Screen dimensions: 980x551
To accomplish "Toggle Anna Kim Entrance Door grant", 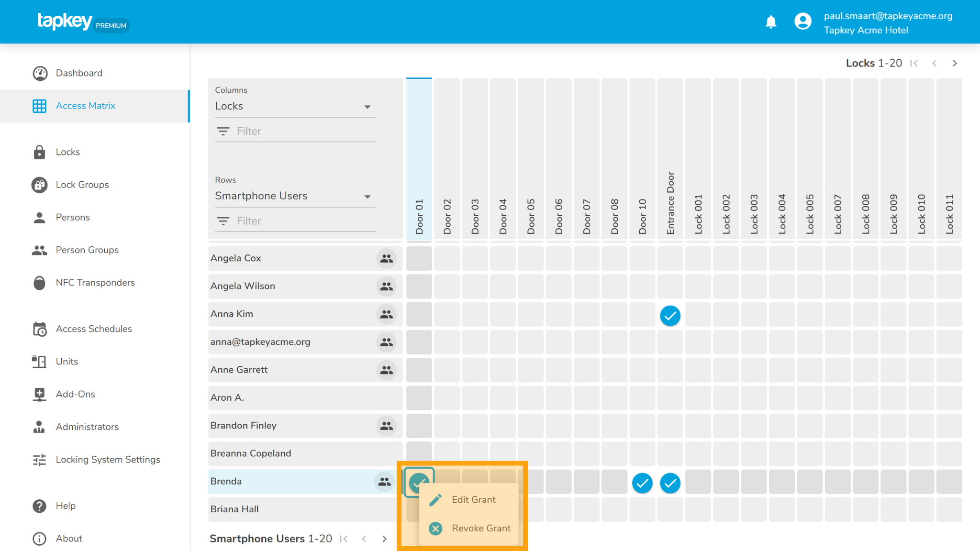I will coord(670,316).
